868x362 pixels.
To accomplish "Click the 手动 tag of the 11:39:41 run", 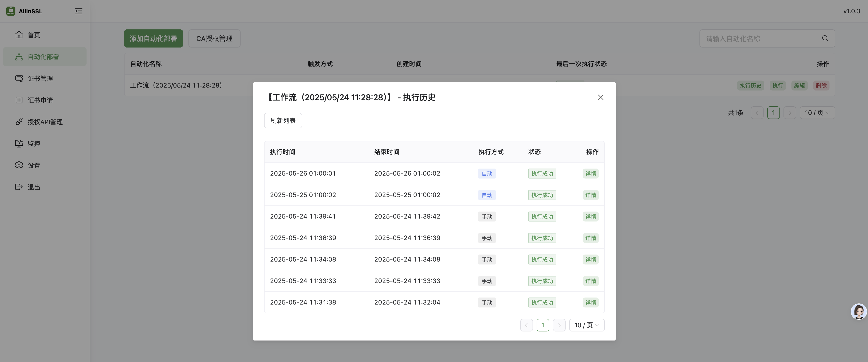I will click(487, 217).
